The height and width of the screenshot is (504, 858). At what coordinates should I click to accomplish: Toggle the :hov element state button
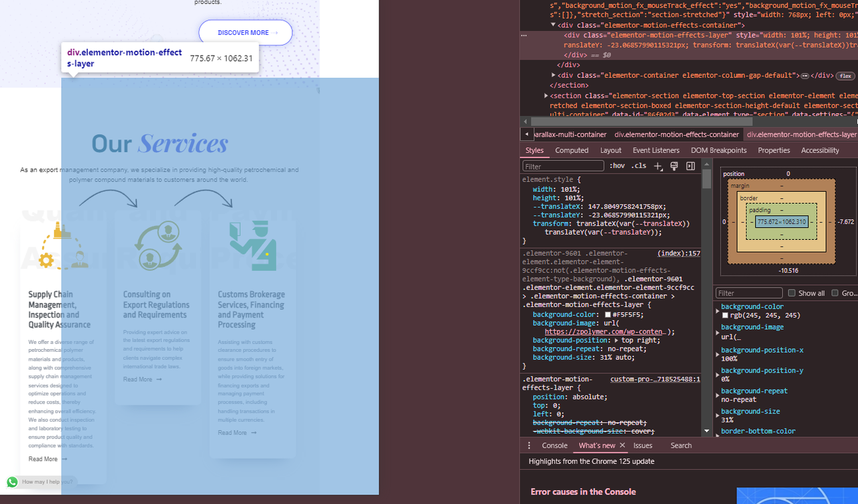[617, 166]
